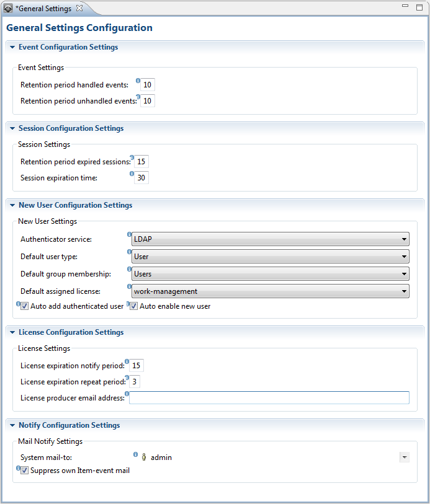Click info icon next to Session expiration time
Screen dimensions: 430x504
(x=132, y=174)
